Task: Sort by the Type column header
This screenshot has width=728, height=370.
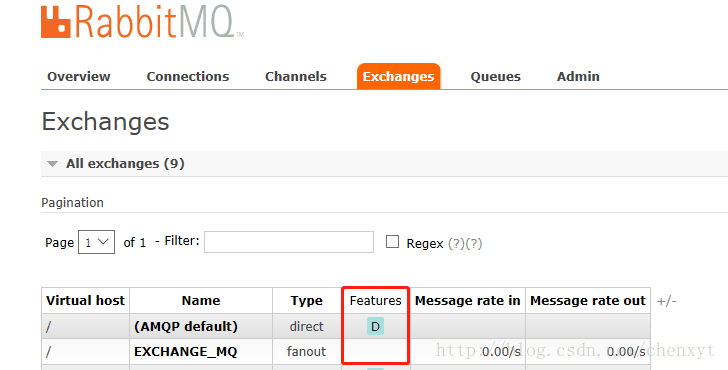Action: point(306,301)
